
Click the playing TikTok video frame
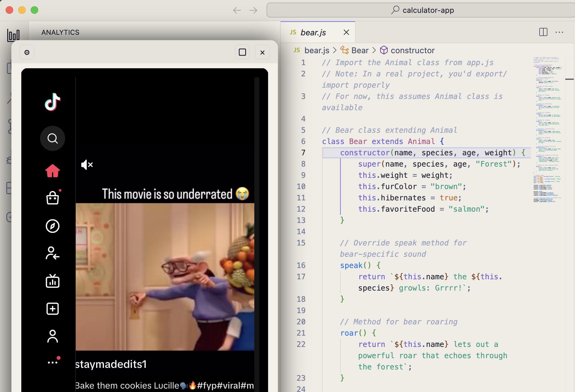click(165, 277)
